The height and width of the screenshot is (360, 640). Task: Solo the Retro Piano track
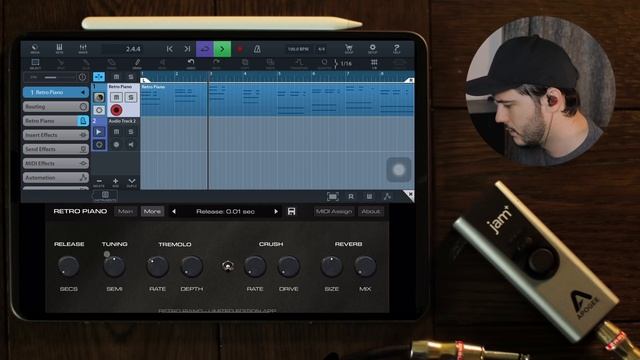coord(131,97)
